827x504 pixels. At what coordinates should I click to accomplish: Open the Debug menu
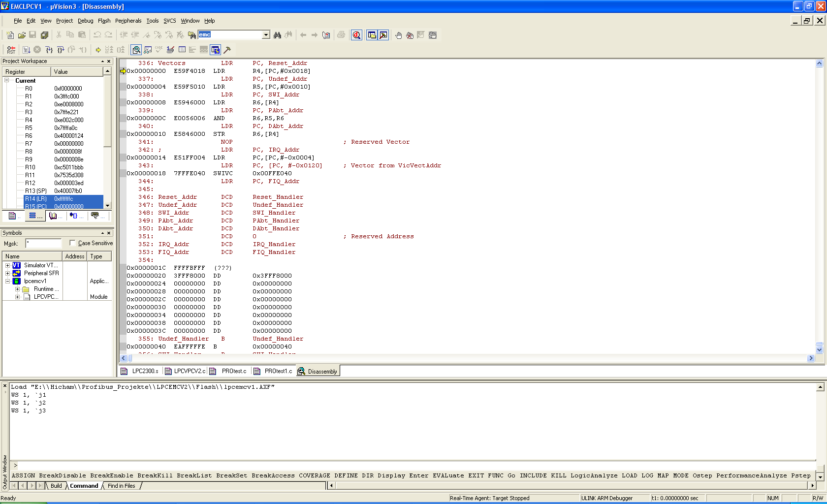click(x=85, y=21)
